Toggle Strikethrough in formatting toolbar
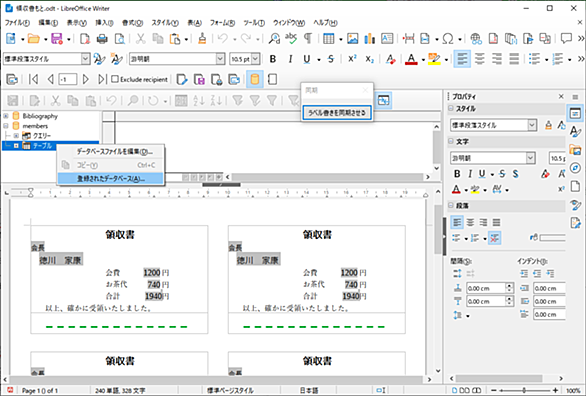 click(x=331, y=59)
